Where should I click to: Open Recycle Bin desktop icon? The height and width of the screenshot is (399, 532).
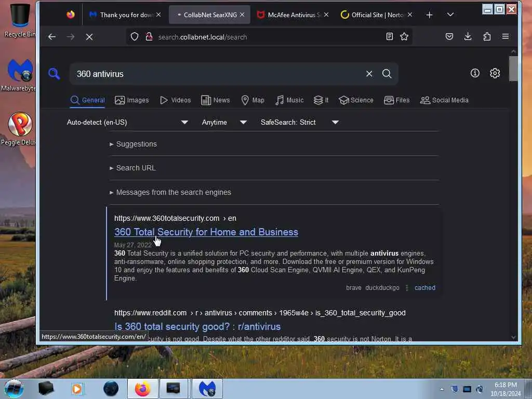[20, 20]
